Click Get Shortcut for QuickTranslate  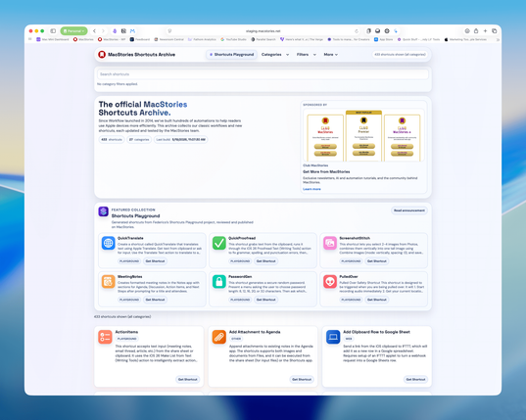click(x=155, y=261)
